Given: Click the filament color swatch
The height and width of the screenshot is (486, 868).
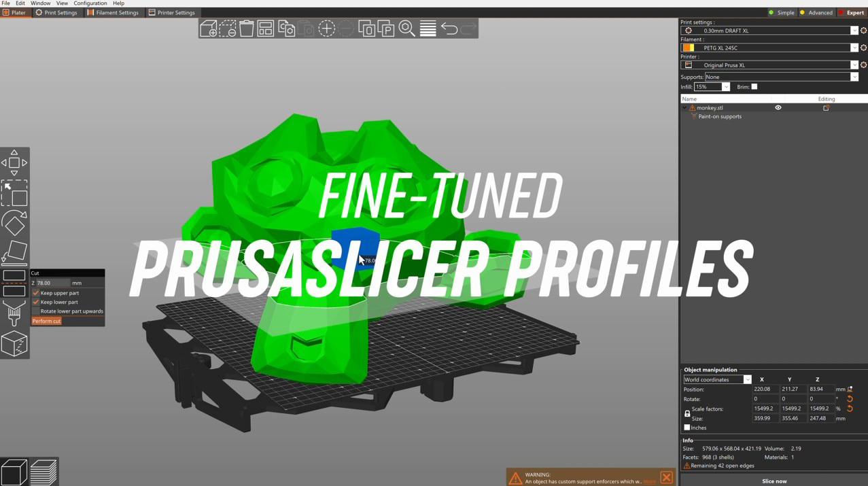Looking at the screenshot, I should (689, 48).
